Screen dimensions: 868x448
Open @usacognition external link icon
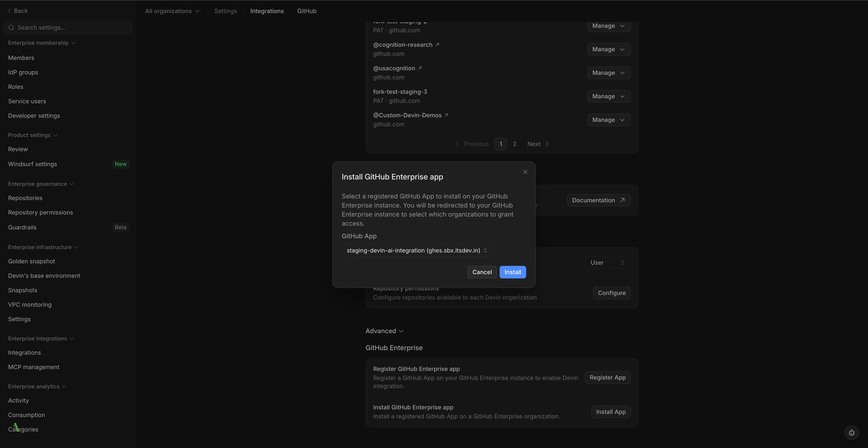pyautogui.click(x=420, y=68)
